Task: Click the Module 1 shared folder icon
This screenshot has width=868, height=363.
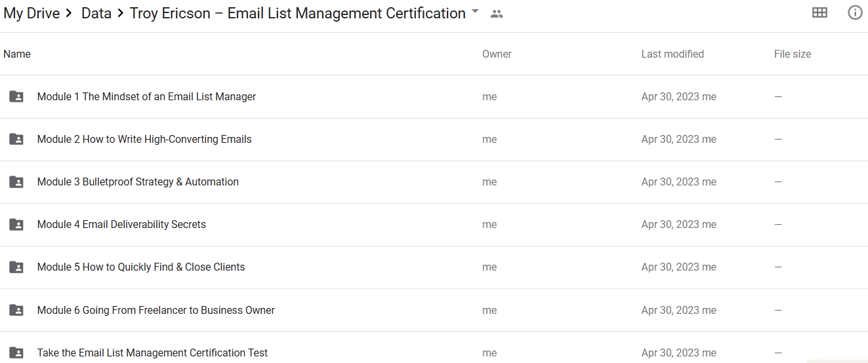Action: [16, 96]
